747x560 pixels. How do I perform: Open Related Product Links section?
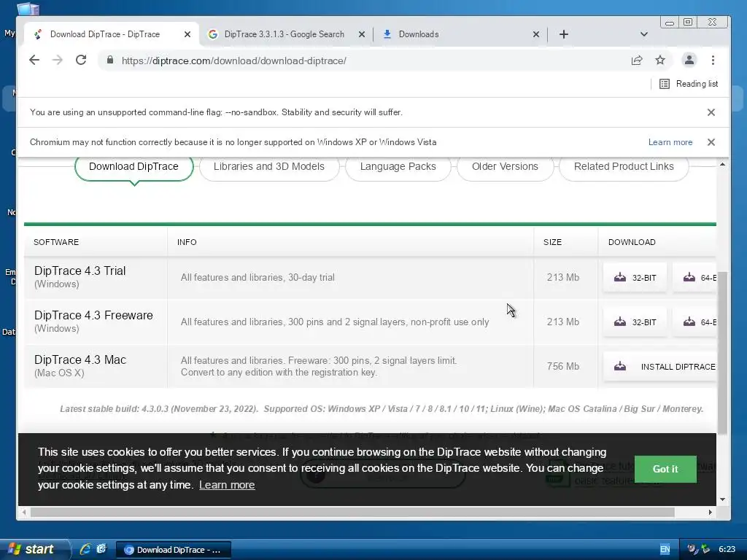624,167
